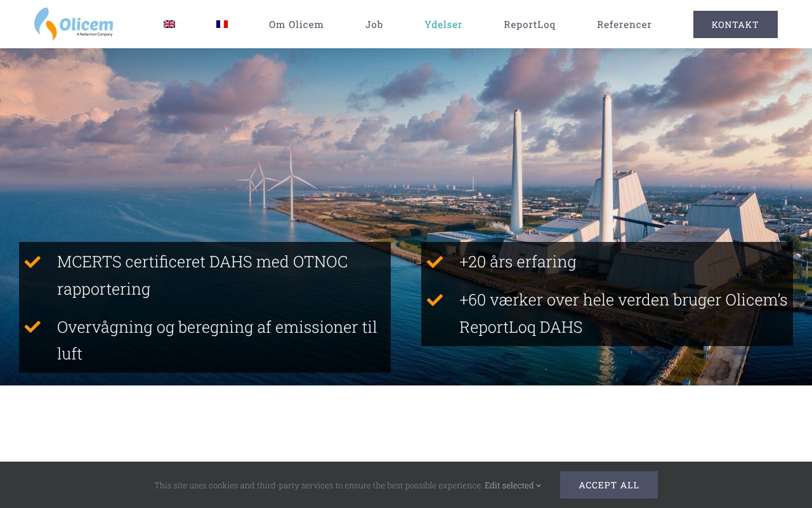Click the checkmark next to +20 års erfaring
Screen dimensions: 812x508
pyautogui.click(x=435, y=262)
